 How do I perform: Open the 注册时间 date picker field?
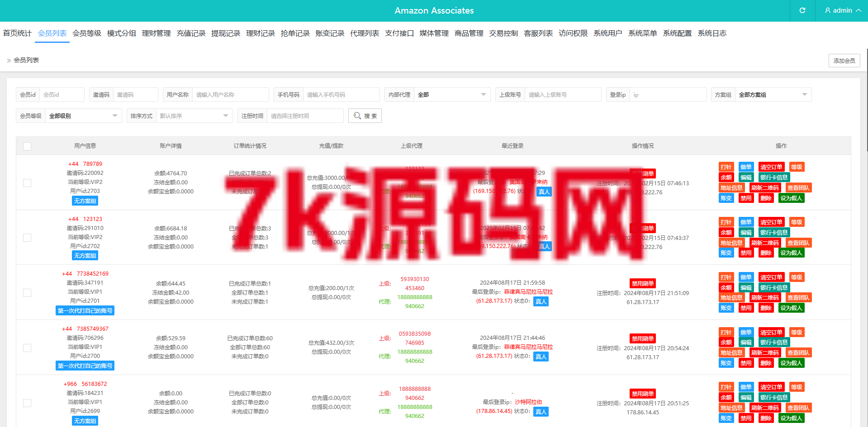[305, 116]
